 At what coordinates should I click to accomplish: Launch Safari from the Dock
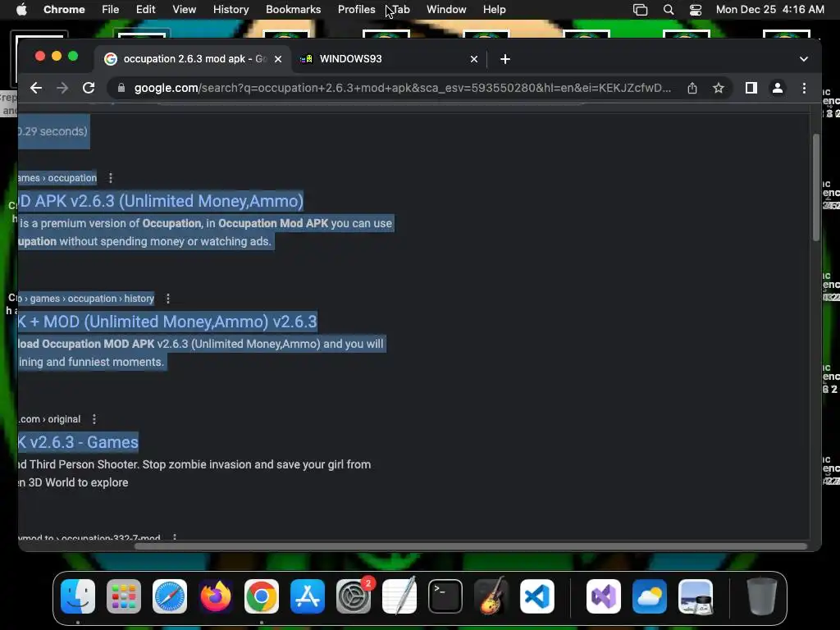coord(170,596)
